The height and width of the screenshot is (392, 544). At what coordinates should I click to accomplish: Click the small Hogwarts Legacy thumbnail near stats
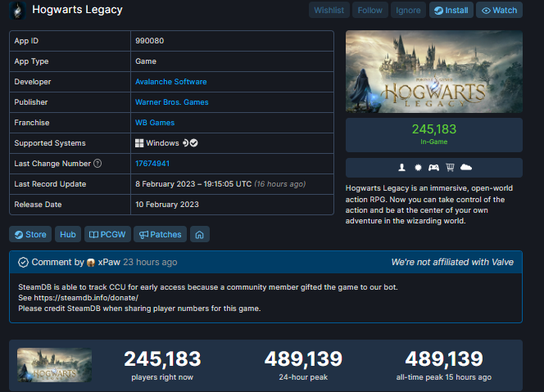[54, 365]
